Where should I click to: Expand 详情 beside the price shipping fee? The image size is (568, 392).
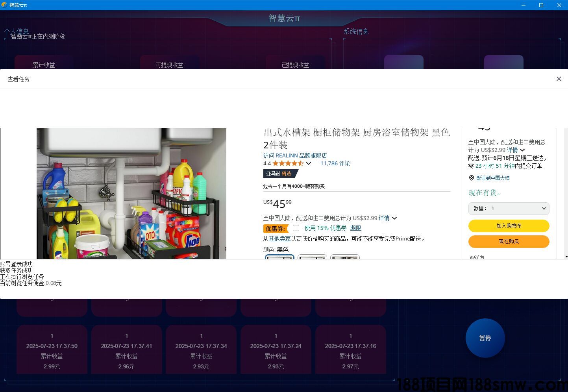(x=388, y=218)
